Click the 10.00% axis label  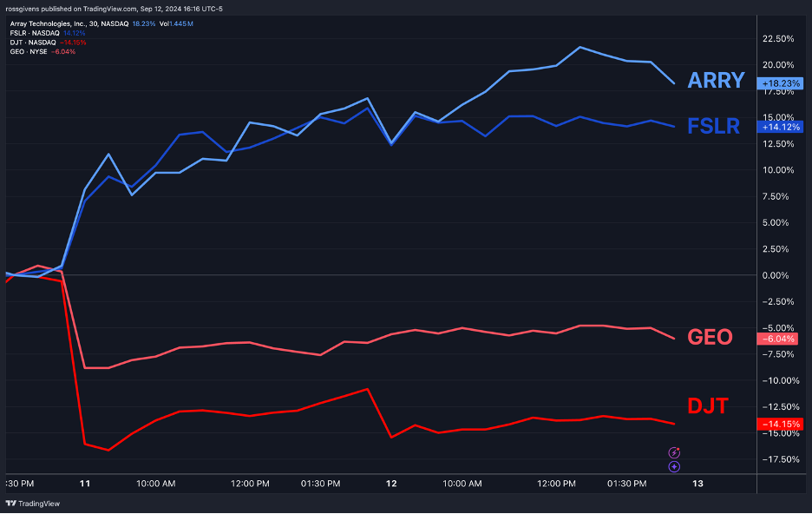coord(778,170)
